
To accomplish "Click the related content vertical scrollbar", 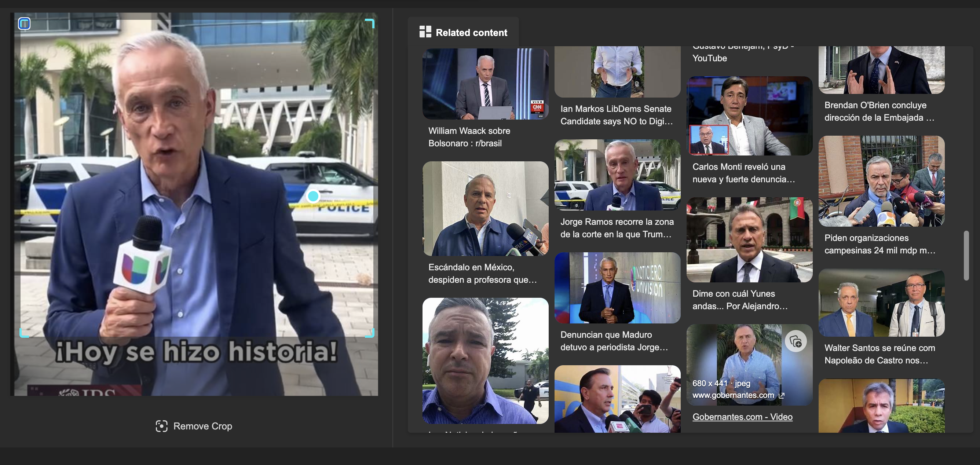I will (x=966, y=255).
